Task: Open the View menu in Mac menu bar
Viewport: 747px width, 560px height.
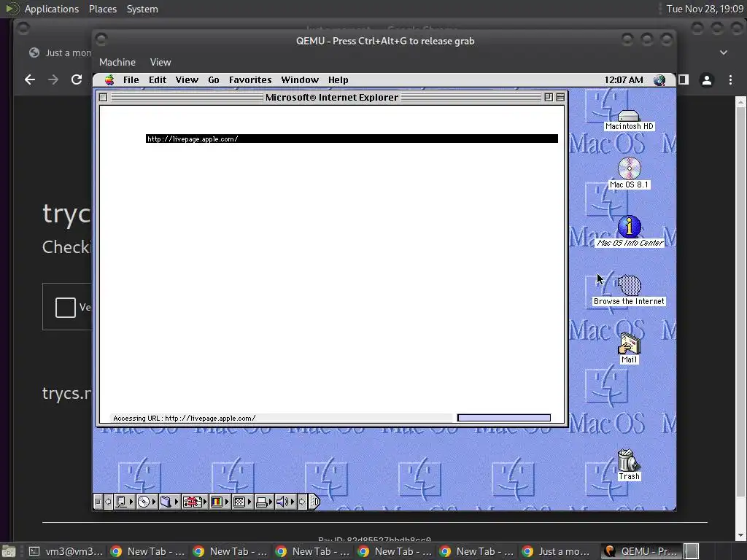Action: [187, 80]
